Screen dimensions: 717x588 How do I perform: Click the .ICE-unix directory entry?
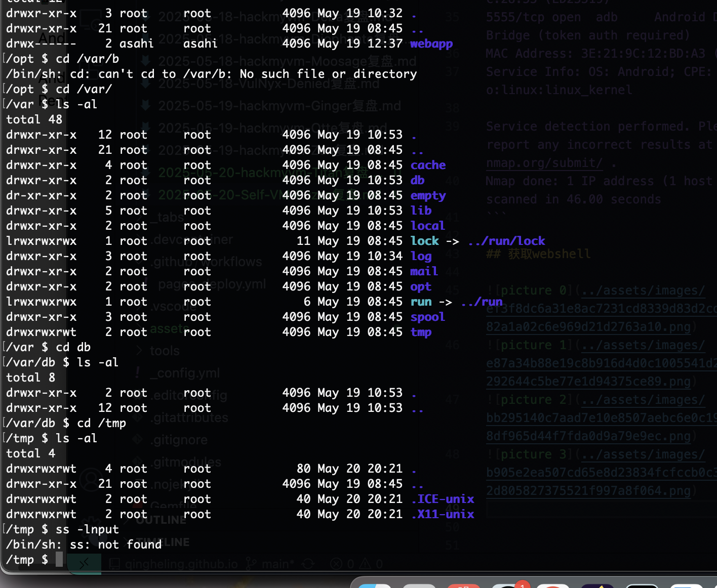pyautogui.click(x=443, y=499)
